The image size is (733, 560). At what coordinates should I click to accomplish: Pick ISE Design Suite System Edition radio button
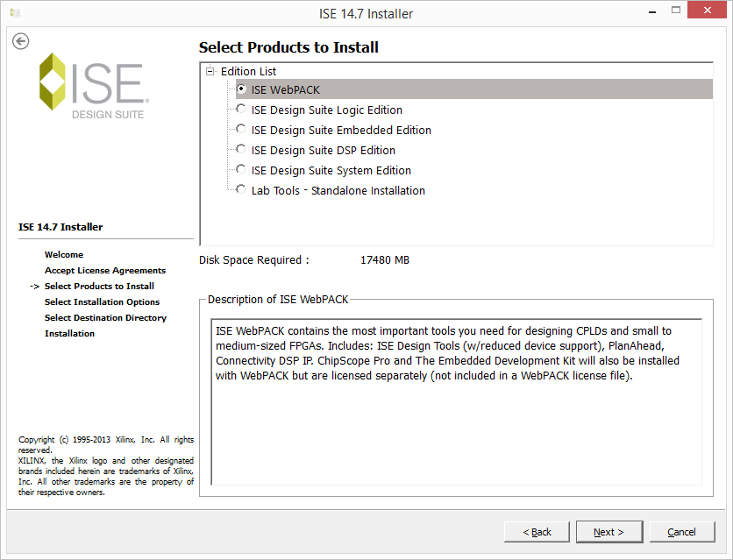[241, 169]
